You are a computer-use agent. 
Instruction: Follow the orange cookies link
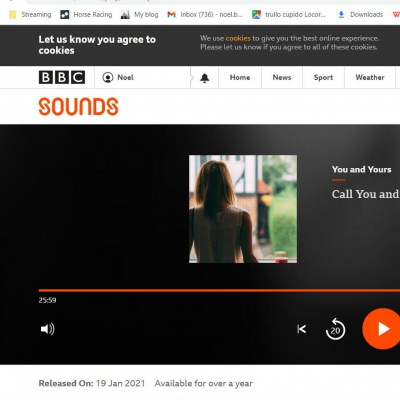coord(238,38)
